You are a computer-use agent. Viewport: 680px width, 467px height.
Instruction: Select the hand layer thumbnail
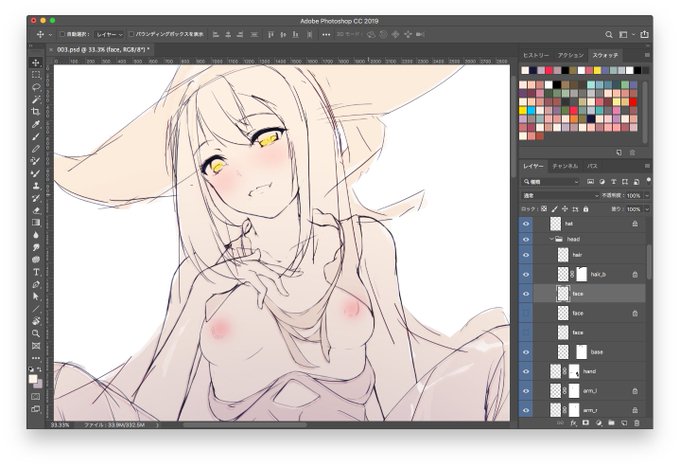tap(556, 372)
